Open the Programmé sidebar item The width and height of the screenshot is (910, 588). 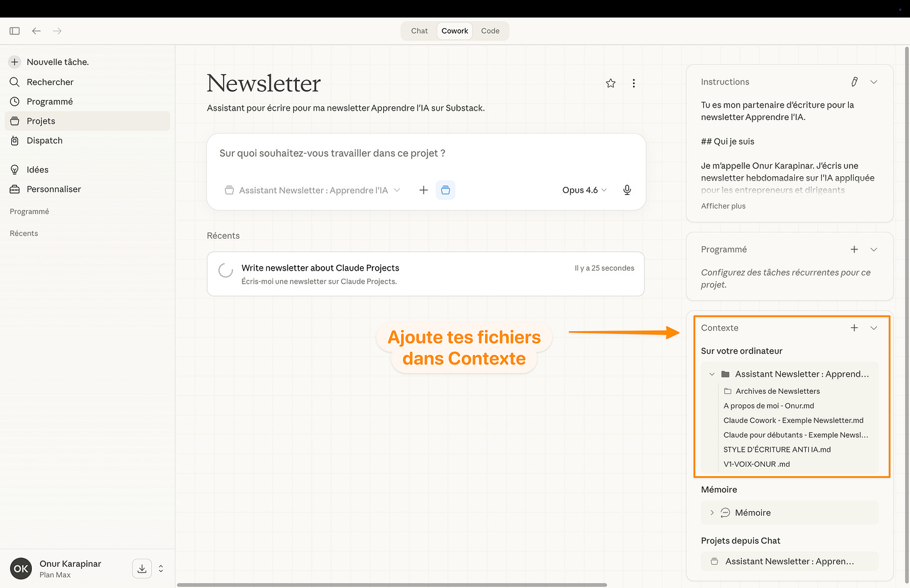click(87, 101)
